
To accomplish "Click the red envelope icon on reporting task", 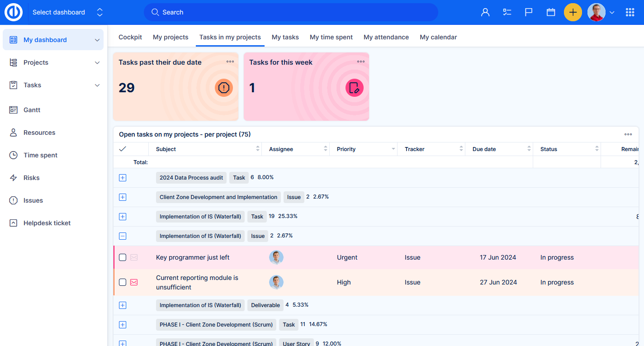I will 134,282.
